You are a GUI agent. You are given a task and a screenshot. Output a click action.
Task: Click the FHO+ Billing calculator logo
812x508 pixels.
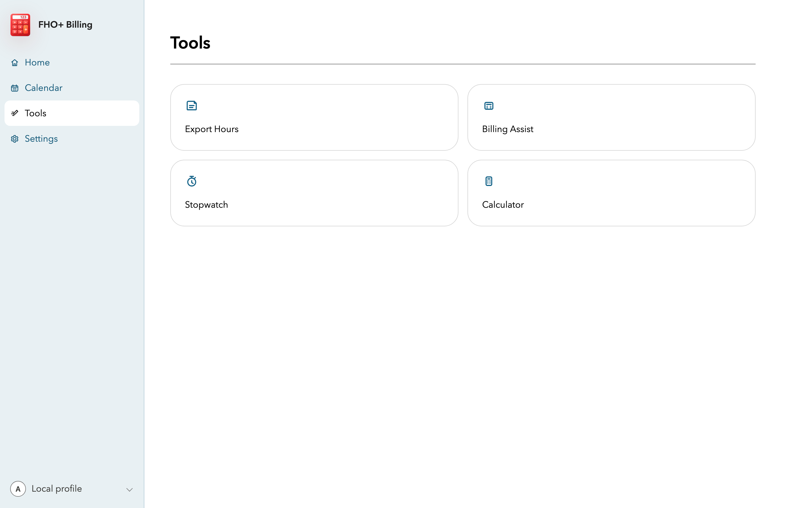coord(20,25)
